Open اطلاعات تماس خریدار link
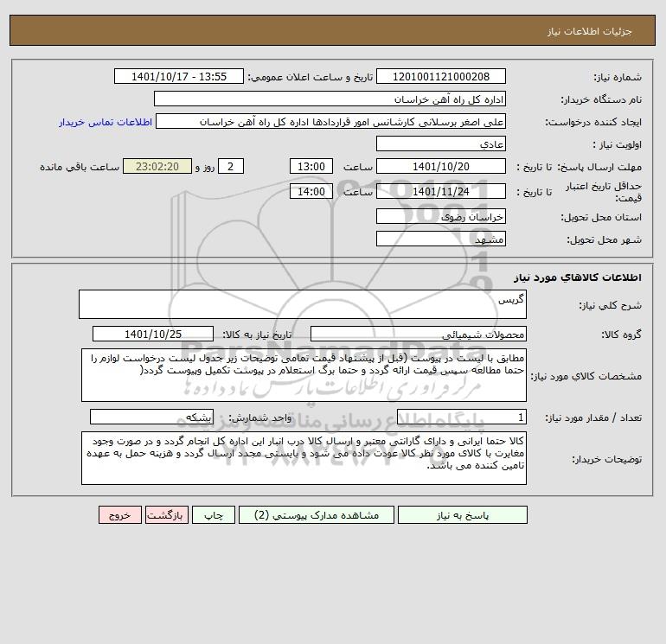The height and width of the screenshot is (644, 666). coord(106,122)
